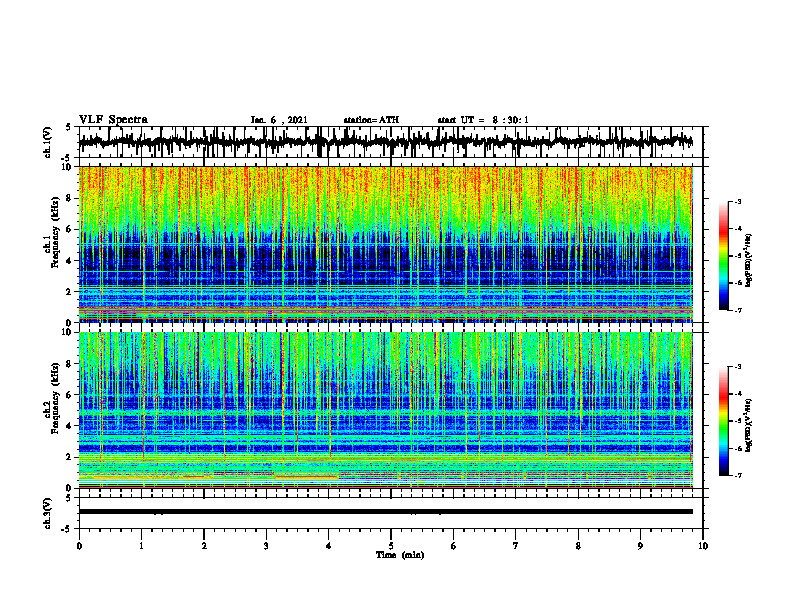Click time axis tick label 1
Image resolution: width=792 pixels, height=612 pixels.
pos(142,546)
